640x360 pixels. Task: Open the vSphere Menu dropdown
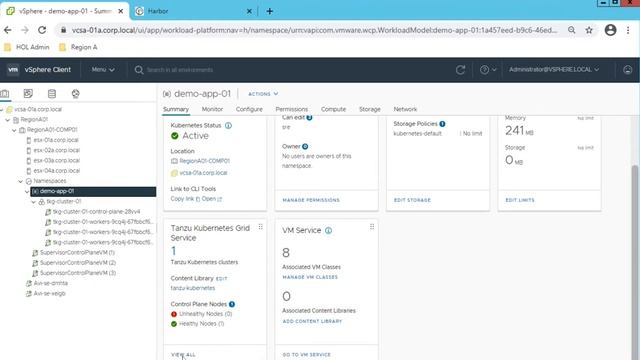click(103, 70)
